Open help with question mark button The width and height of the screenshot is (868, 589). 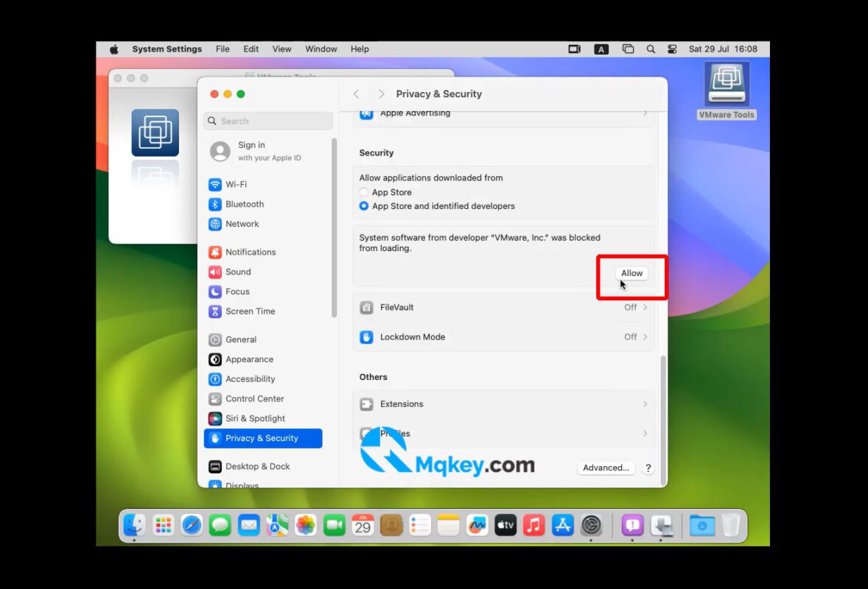click(x=648, y=468)
